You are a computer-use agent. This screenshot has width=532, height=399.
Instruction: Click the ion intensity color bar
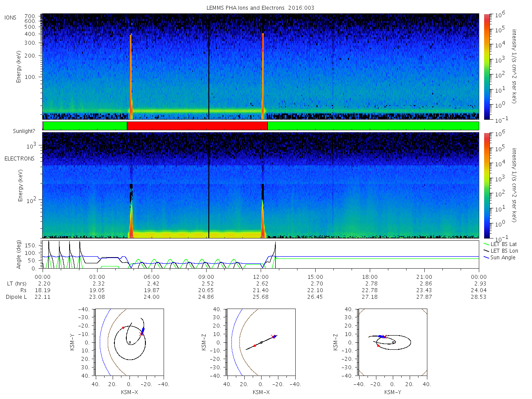point(486,66)
